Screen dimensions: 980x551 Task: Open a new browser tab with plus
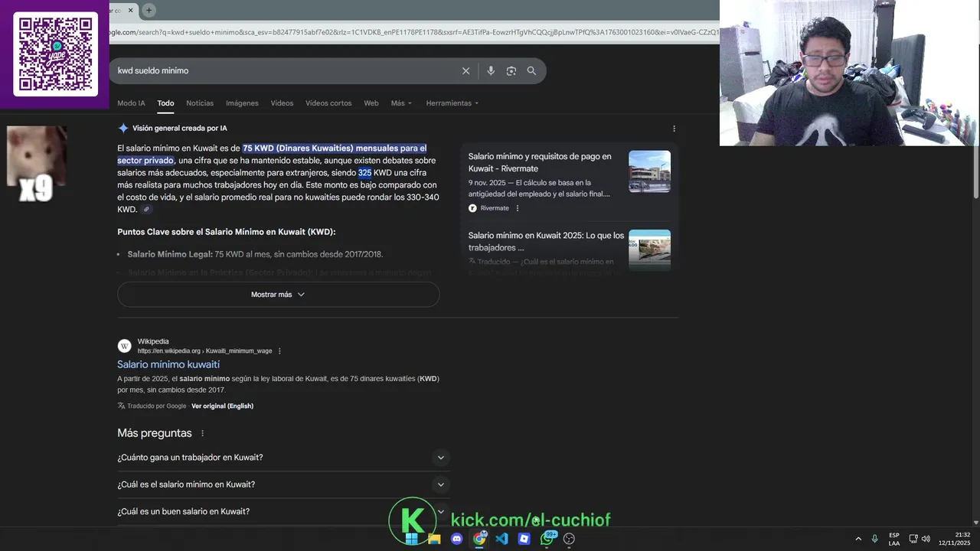click(x=149, y=10)
